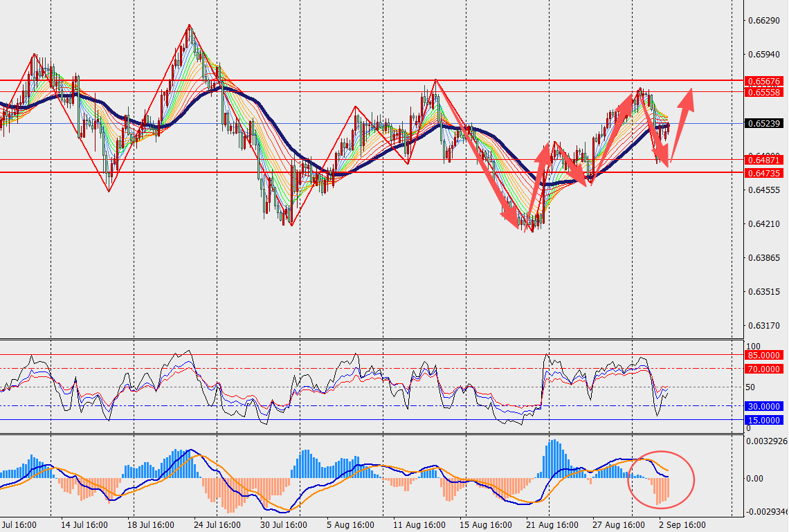Click the 0.65676 resistance price label
The image size is (789, 532).
[x=763, y=81]
